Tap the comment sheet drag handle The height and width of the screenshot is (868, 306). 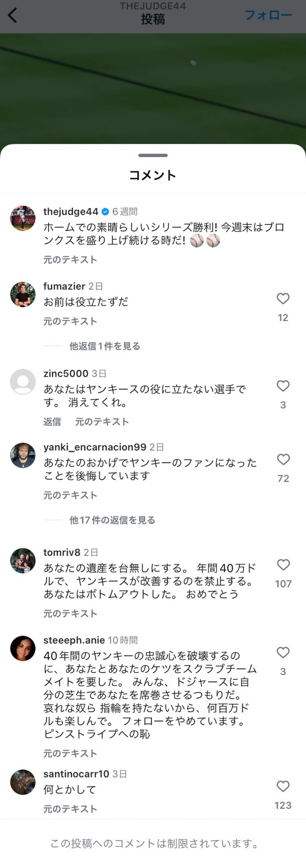point(153,155)
